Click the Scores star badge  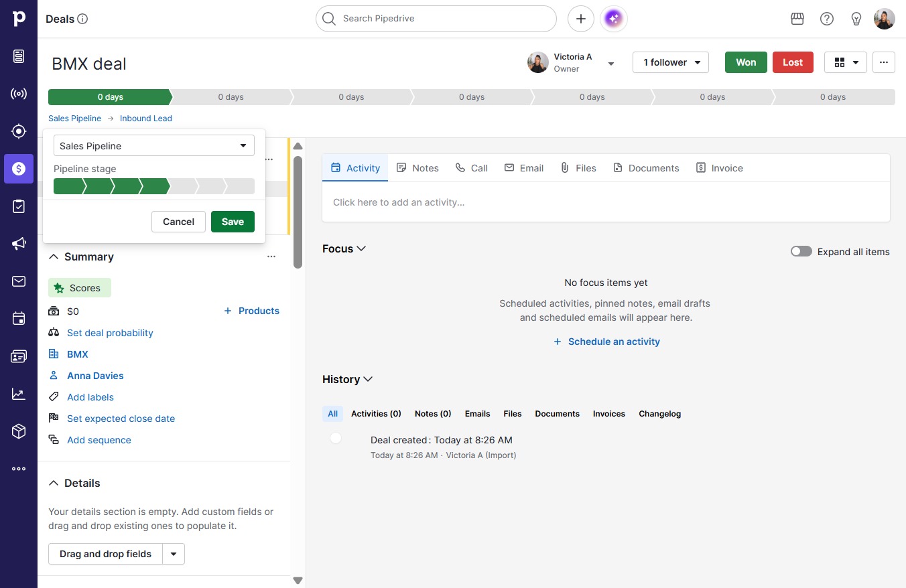pos(80,288)
